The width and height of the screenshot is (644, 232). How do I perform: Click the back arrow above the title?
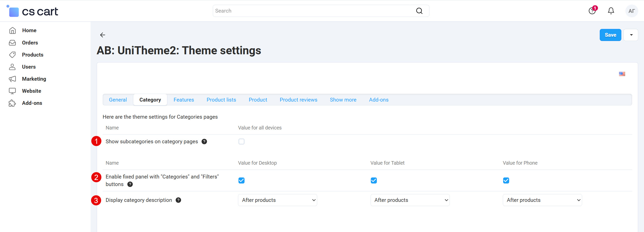[103, 35]
